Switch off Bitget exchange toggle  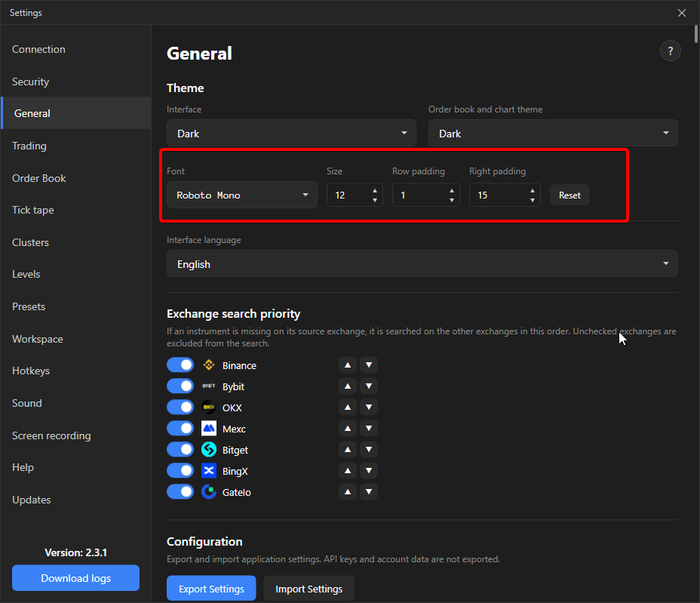(180, 449)
